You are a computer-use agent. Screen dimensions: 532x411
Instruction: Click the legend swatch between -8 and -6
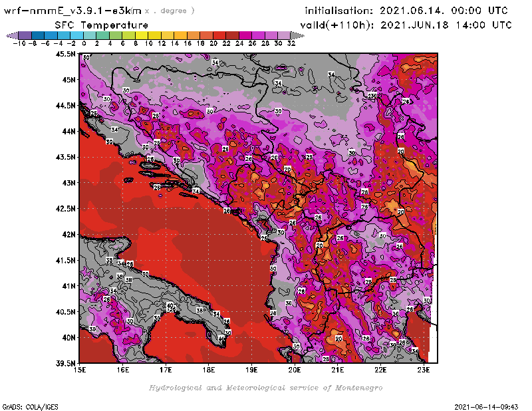tap(38, 35)
